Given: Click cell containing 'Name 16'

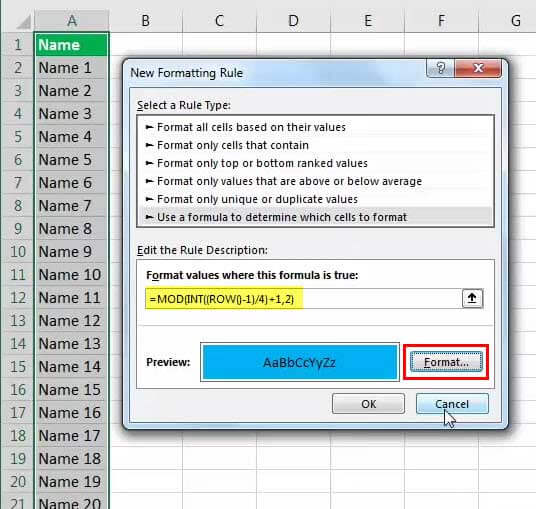Looking at the screenshot, I should click(x=72, y=413).
